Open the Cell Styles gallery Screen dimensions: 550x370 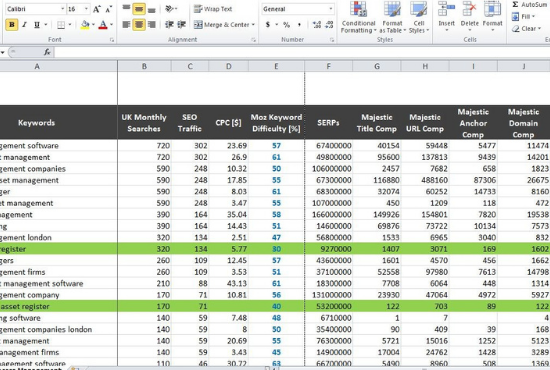(419, 18)
